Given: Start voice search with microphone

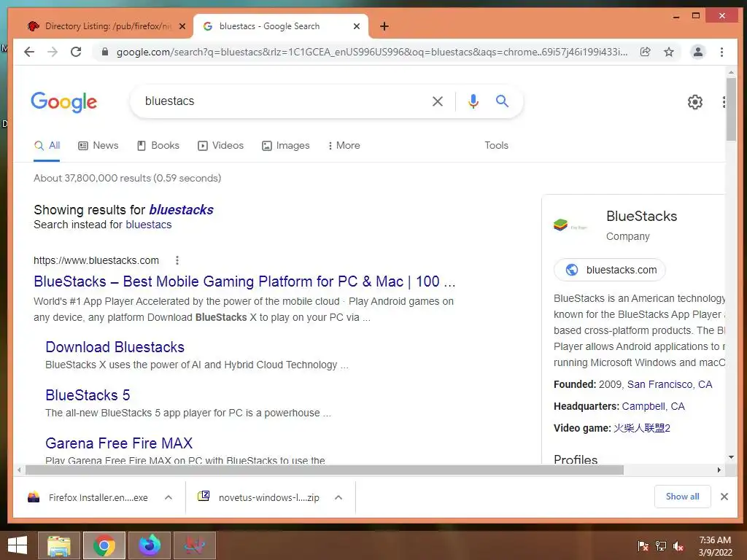Looking at the screenshot, I should 473,101.
